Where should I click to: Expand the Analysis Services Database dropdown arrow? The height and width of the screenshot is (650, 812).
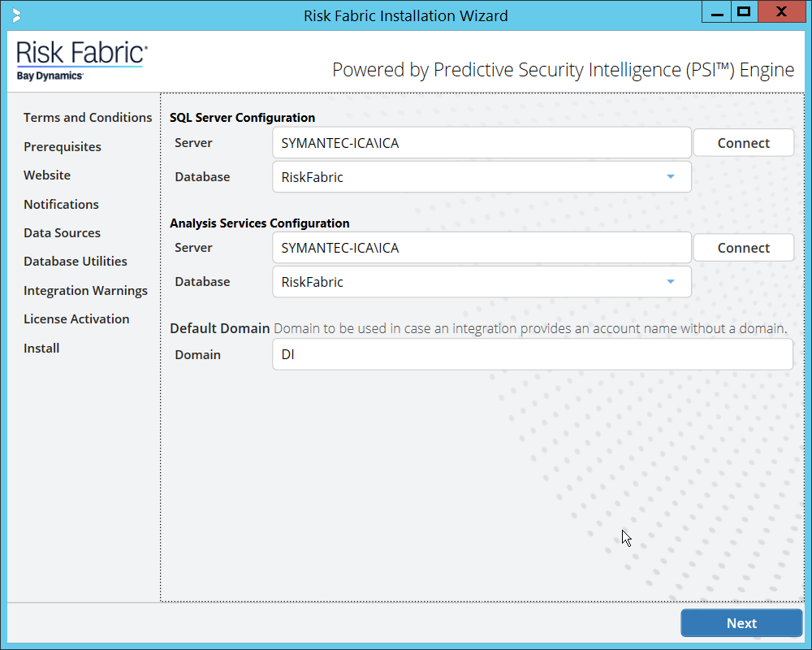pyautogui.click(x=670, y=282)
